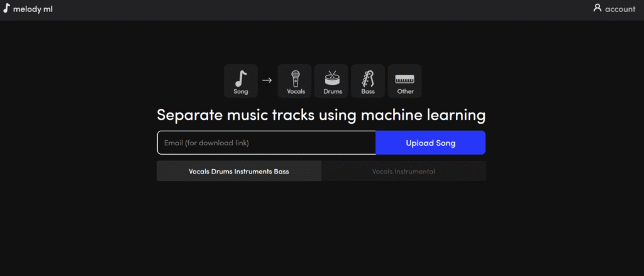644x276 pixels.
Task: Click the Separate music tracks headline
Action: (x=321, y=115)
